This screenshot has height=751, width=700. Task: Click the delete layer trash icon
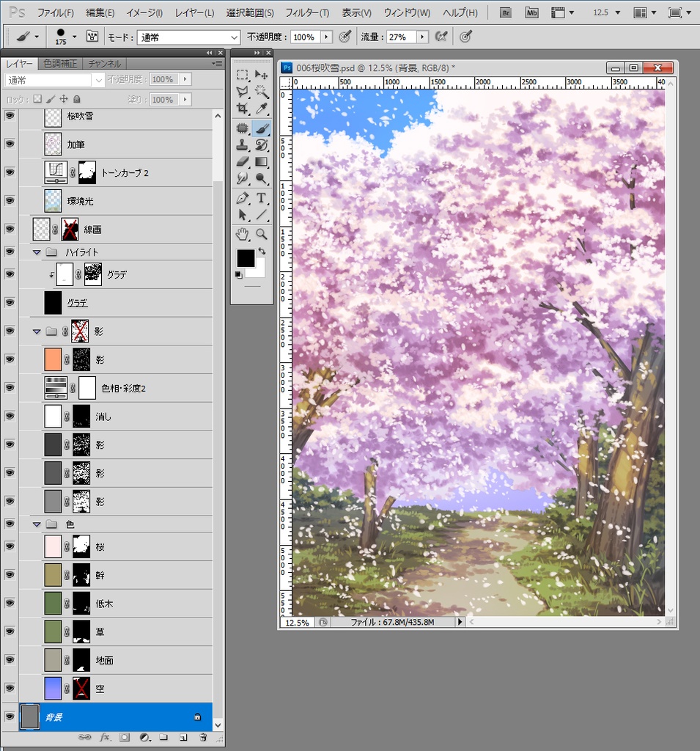click(x=203, y=737)
